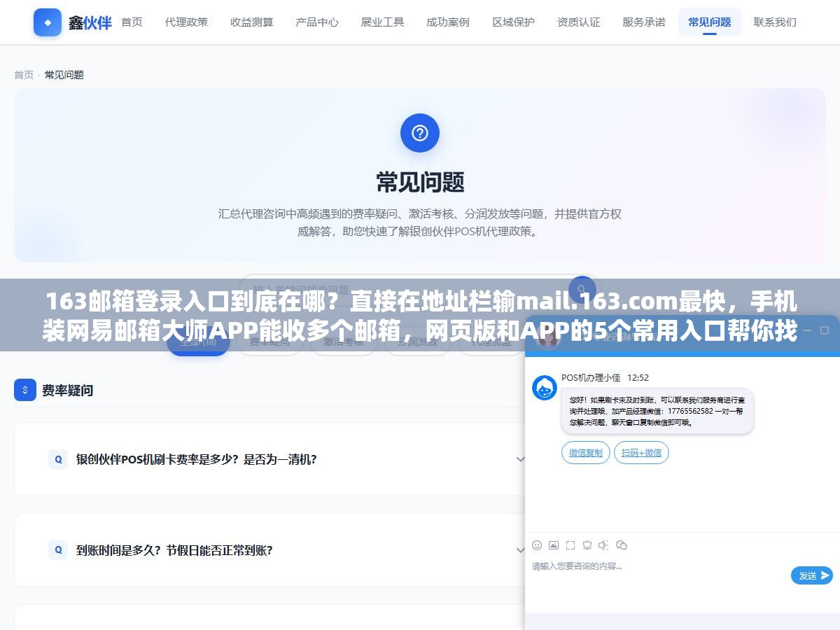Select the 全部(18) category tab
Screen dimensions: 840x630
point(198,342)
